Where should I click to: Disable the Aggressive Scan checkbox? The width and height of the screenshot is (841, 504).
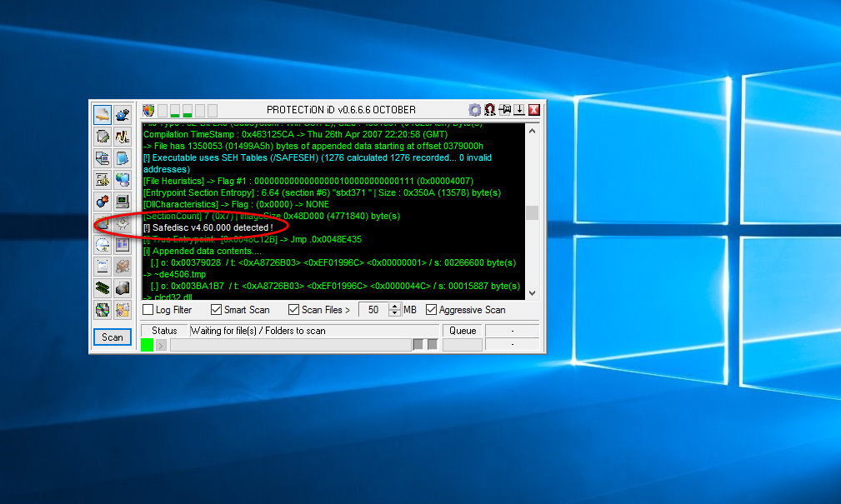[x=431, y=309]
